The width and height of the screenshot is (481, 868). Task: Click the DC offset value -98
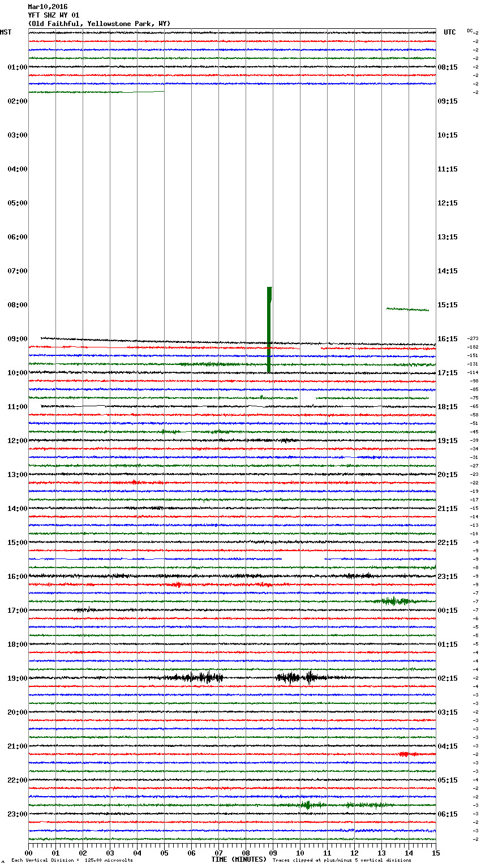point(474,381)
